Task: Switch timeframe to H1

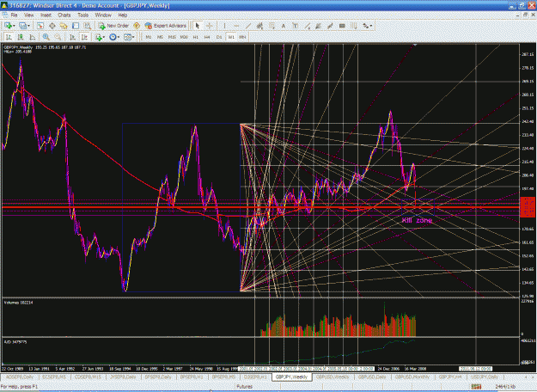Action: click(x=196, y=37)
